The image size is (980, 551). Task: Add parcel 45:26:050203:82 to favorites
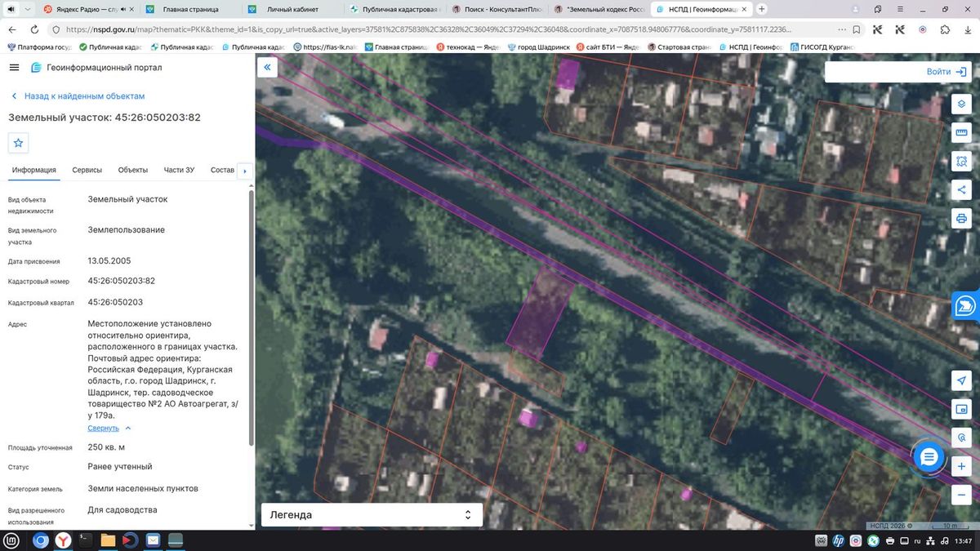coord(19,143)
